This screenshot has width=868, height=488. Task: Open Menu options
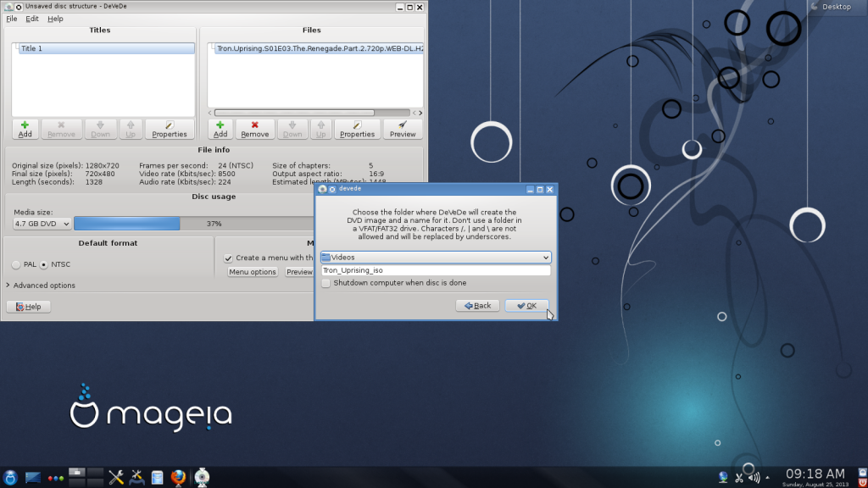pyautogui.click(x=253, y=272)
